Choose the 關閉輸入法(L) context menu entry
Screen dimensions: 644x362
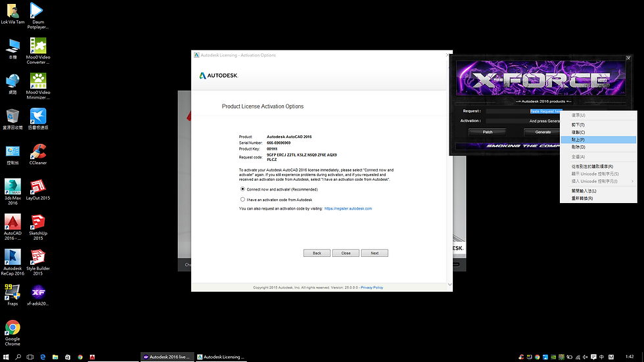point(599,191)
